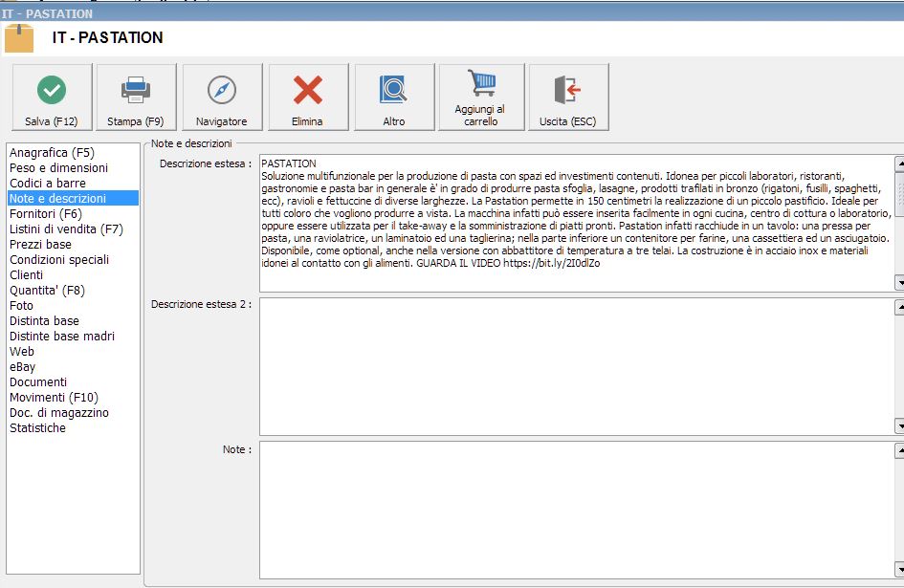Click the Aggiungi al carrello cart icon
Screen dimensions: 904x588
481,83
